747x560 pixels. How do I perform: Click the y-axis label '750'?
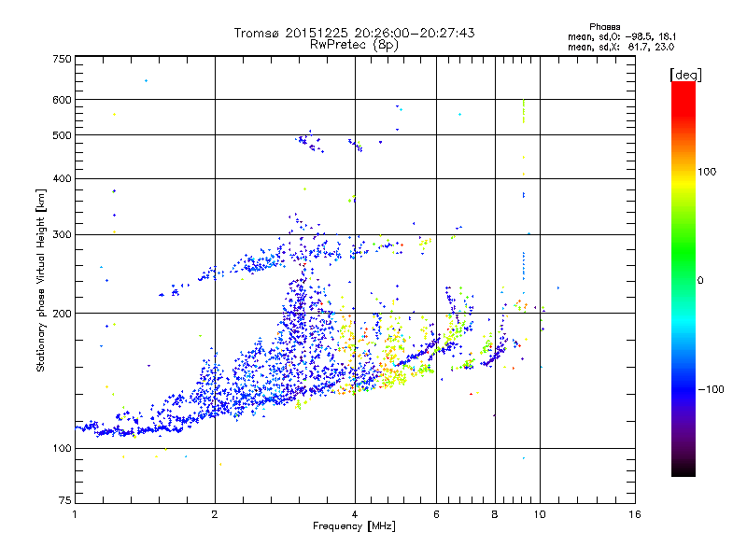tap(63, 59)
